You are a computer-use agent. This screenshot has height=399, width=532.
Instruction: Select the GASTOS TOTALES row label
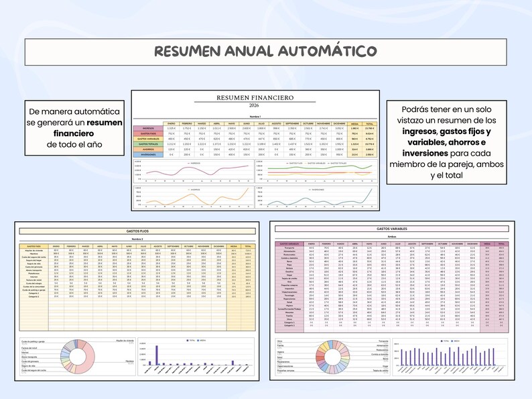coord(148,144)
